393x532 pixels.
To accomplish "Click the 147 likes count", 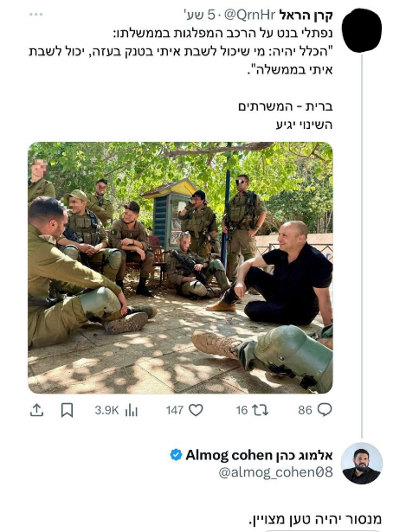I will click(x=175, y=410).
